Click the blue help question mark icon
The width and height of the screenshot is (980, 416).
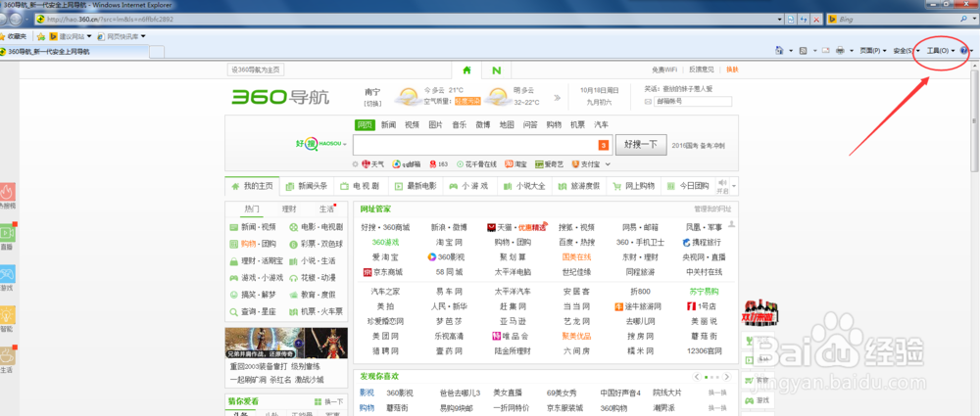coord(963,51)
